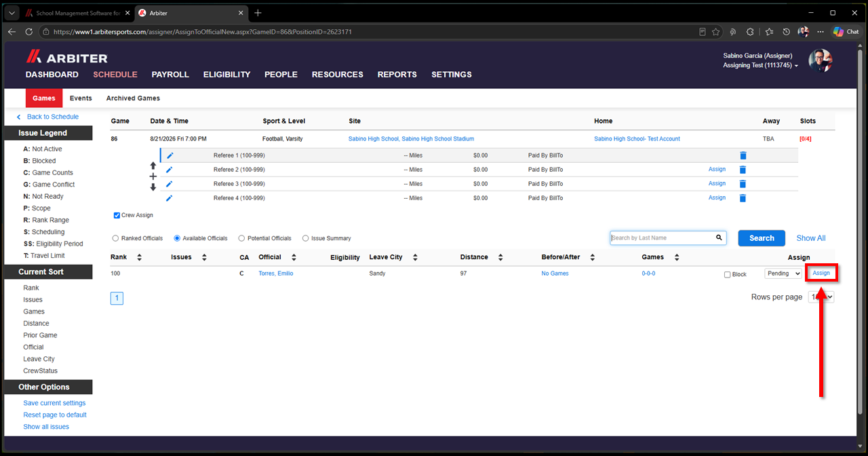Open the browser settings and more menu
868x456 pixels.
(x=821, y=32)
